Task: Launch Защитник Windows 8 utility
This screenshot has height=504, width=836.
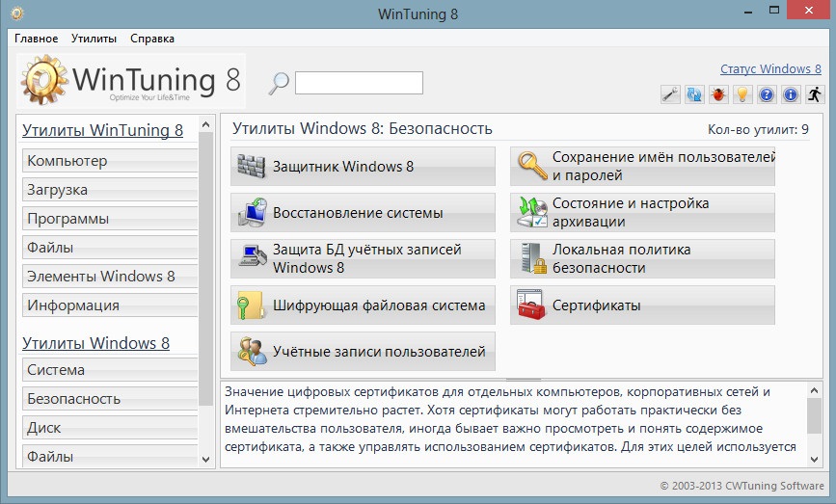Action: coord(363,166)
